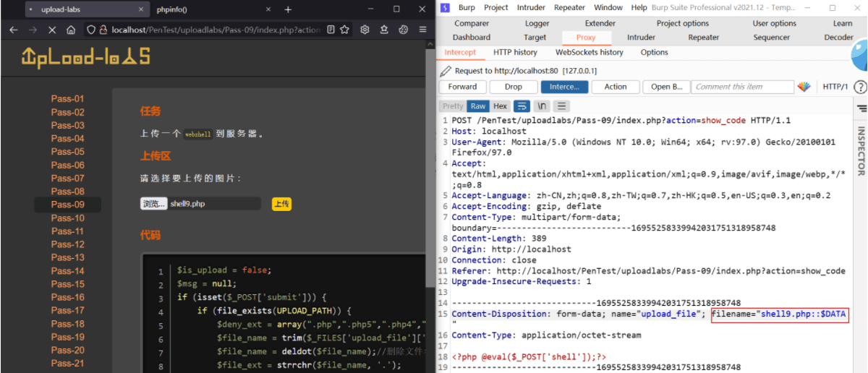Open the Project options tab
The image size is (868, 373).
pos(683,23)
